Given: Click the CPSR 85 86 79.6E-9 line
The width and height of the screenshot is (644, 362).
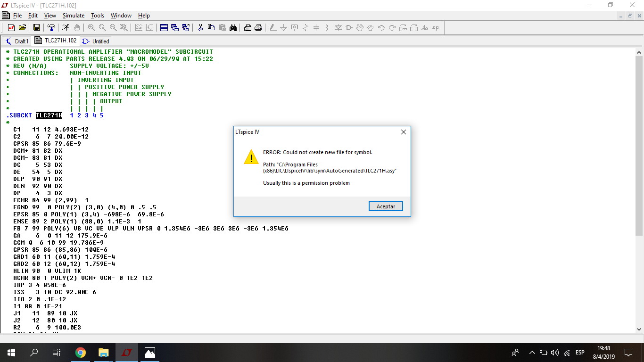Looking at the screenshot, I should click(x=47, y=144).
